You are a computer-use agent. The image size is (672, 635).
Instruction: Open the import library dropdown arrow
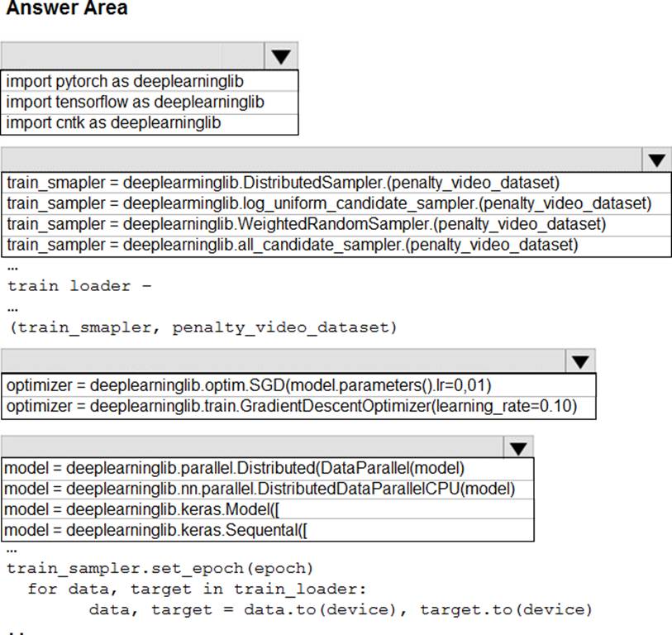point(281,56)
